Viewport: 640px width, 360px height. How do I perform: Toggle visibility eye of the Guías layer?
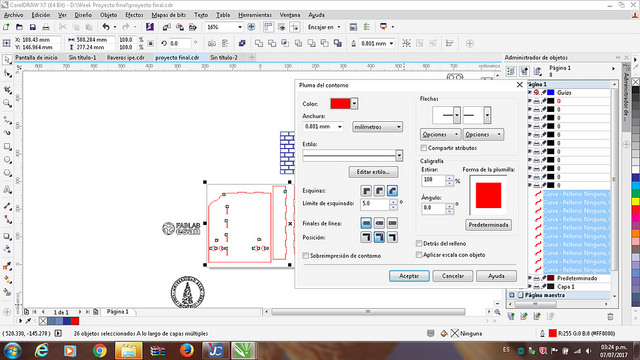click(530, 93)
